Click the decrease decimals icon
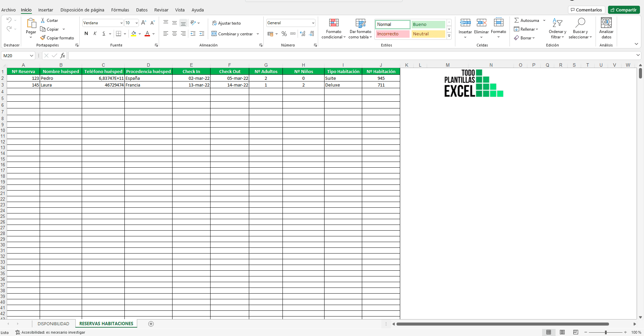The image size is (644, 336). pyautogui.click(x=312, y=34)
